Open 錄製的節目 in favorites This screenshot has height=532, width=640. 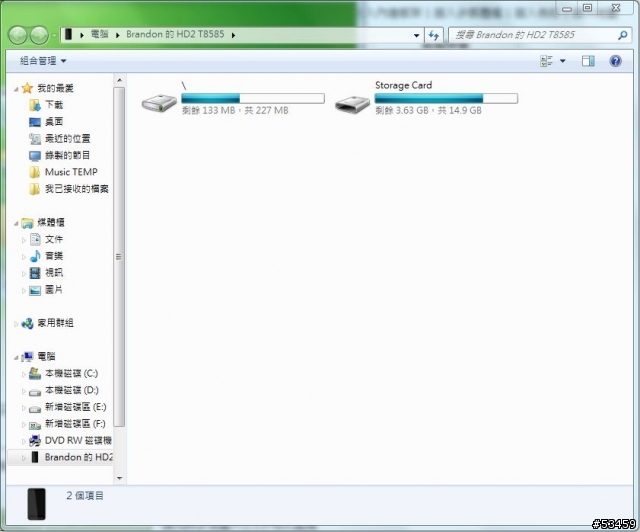pos(67,155)
